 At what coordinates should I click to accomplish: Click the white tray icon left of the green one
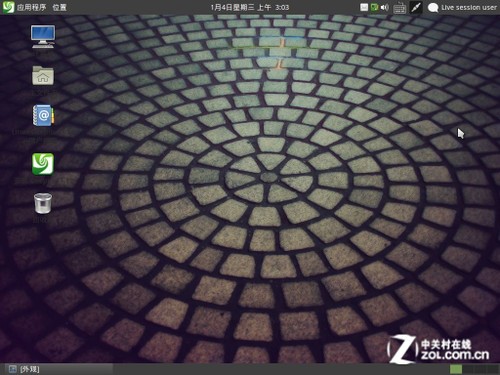(364, 7)
